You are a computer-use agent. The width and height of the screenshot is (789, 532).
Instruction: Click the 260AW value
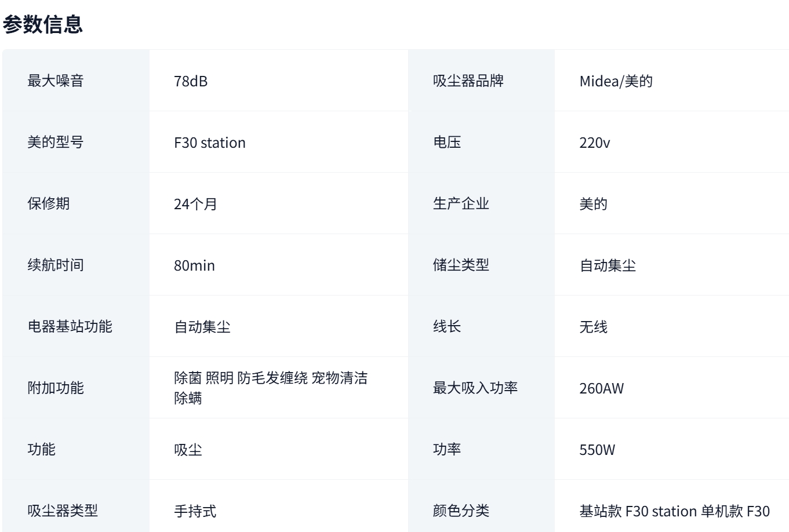tap(602, 388)
